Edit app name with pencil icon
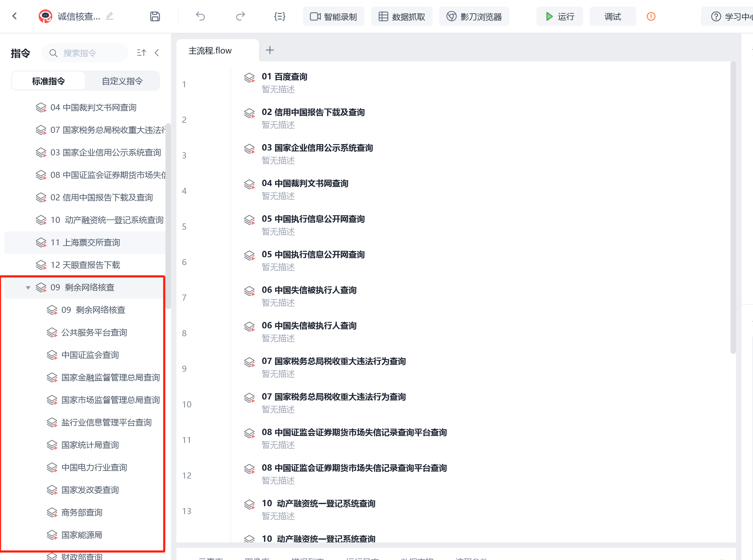This screenshot has height=560, width=753. [109, 16]
